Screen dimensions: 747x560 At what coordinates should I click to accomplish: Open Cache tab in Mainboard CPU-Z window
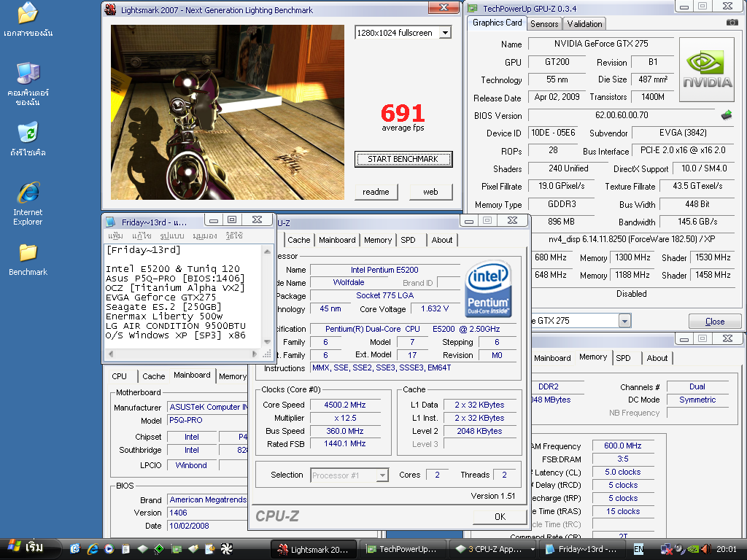[x=153, y=376]
